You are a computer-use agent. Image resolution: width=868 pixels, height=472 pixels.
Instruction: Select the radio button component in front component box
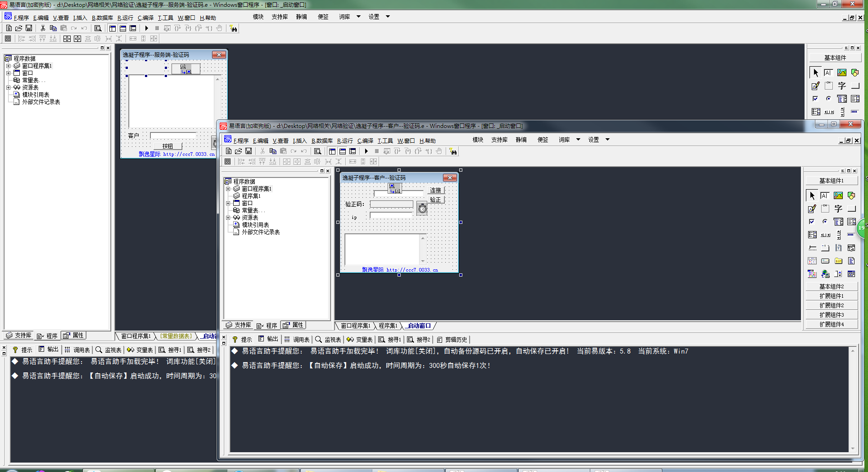coord(825,222)
